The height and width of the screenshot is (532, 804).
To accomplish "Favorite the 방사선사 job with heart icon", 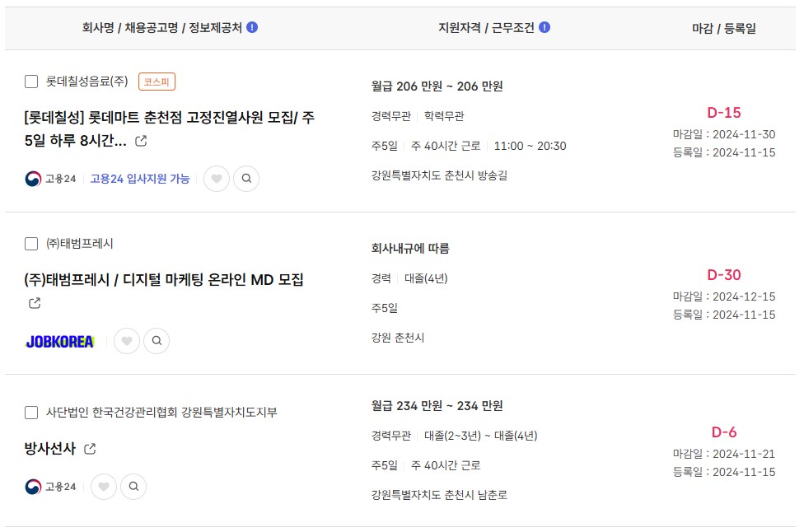I will (104, 487).
